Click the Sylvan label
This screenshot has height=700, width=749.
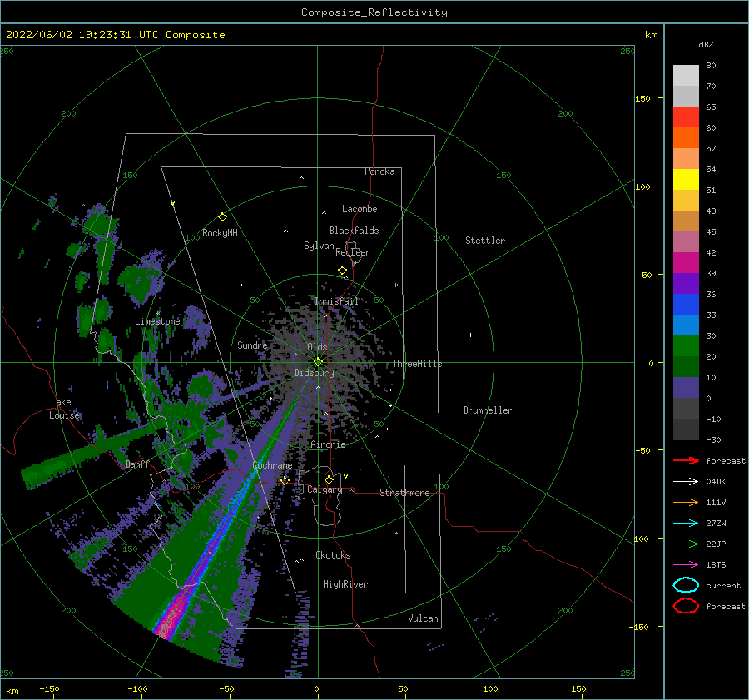point(319,246)
